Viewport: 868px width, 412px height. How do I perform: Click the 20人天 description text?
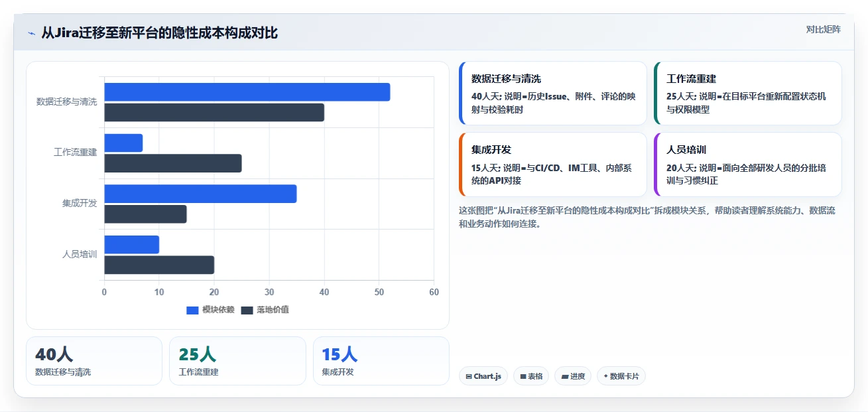pyautogui.click(x=746, y=174)
